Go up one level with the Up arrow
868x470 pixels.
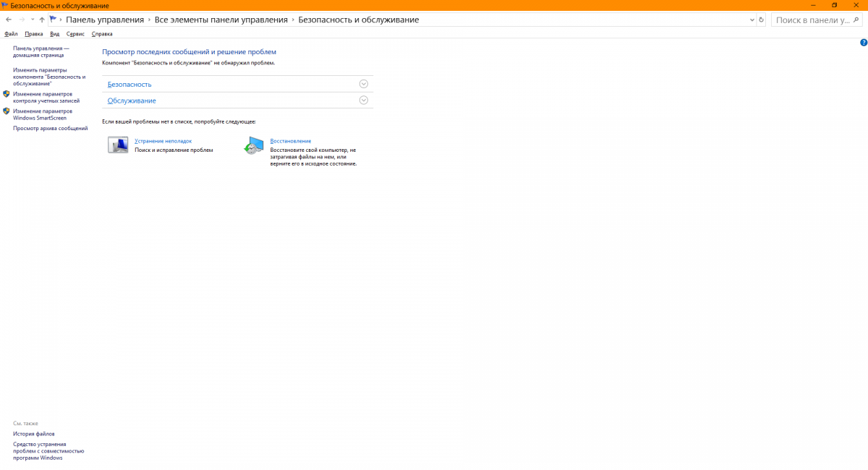tap(42, 20)
